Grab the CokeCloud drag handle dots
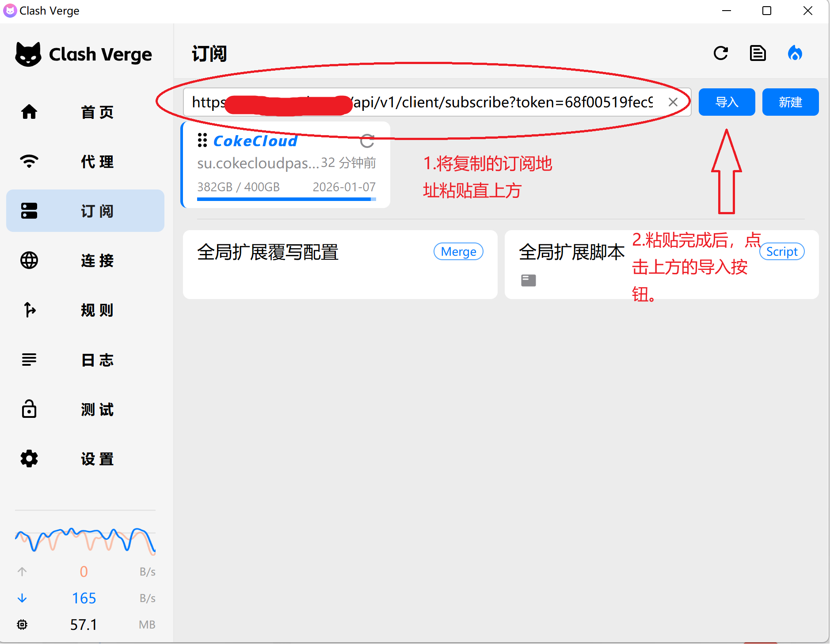This screenshot has height=644, width=830. pyautogui.click(x=202, y=140)
